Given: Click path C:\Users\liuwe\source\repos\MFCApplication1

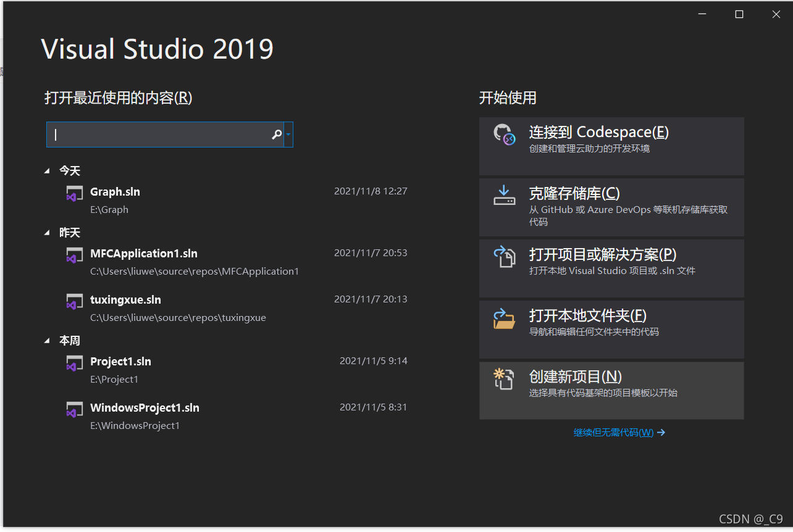Looking at the screenshot, I should coord(195,272).
